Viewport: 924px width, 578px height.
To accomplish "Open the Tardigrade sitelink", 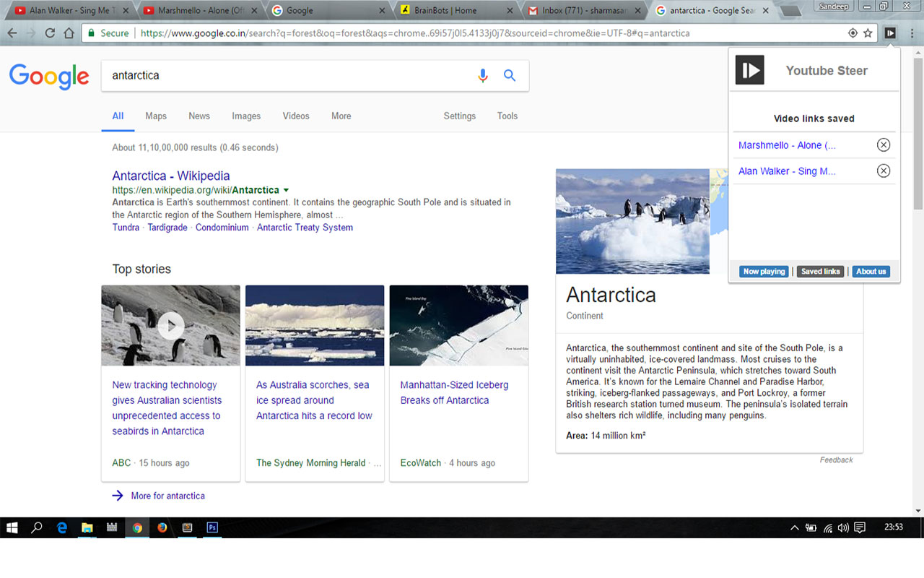I will pyautogui.click(x=167, y=228).
